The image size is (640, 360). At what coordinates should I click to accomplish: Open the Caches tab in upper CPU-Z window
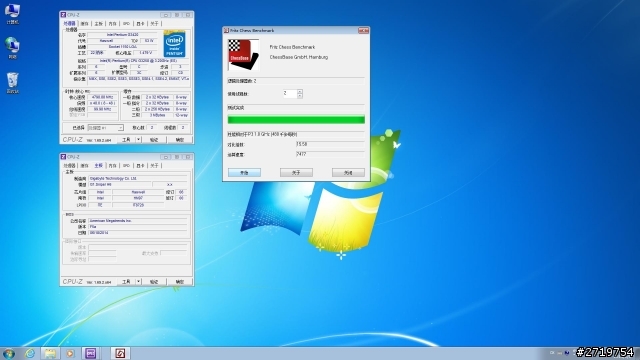[x=84, y=24]
